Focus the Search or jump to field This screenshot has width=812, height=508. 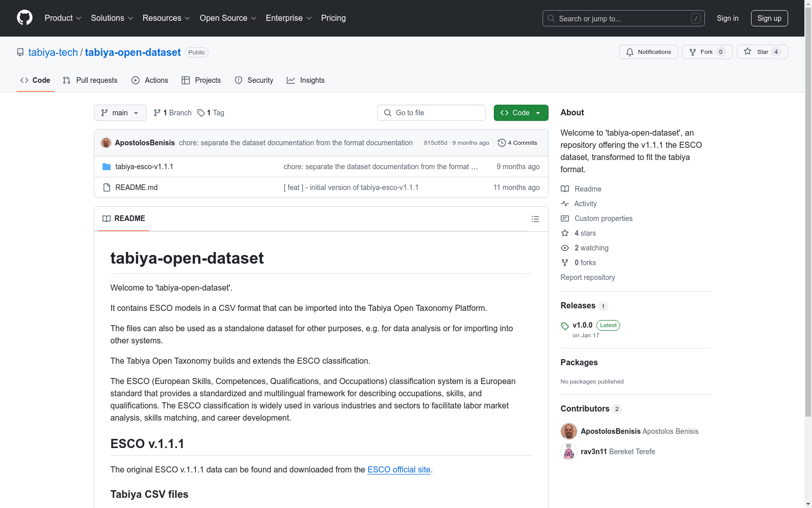623,18
